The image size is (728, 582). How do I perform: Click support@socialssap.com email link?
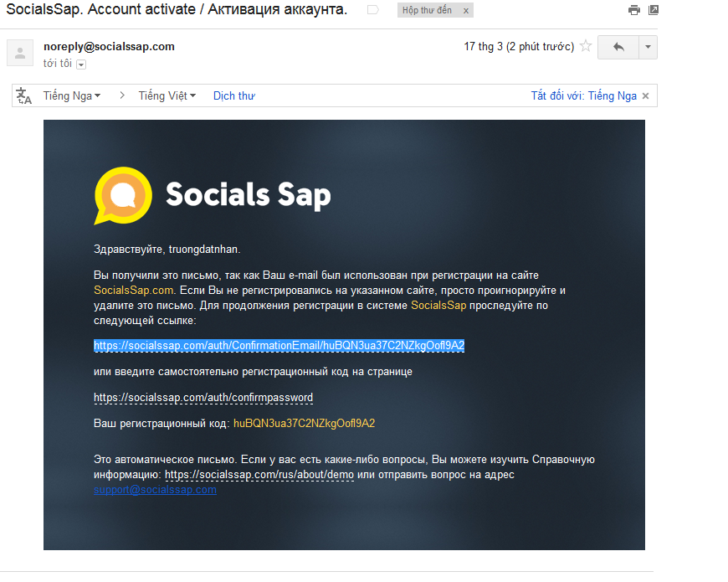point(155,490)
